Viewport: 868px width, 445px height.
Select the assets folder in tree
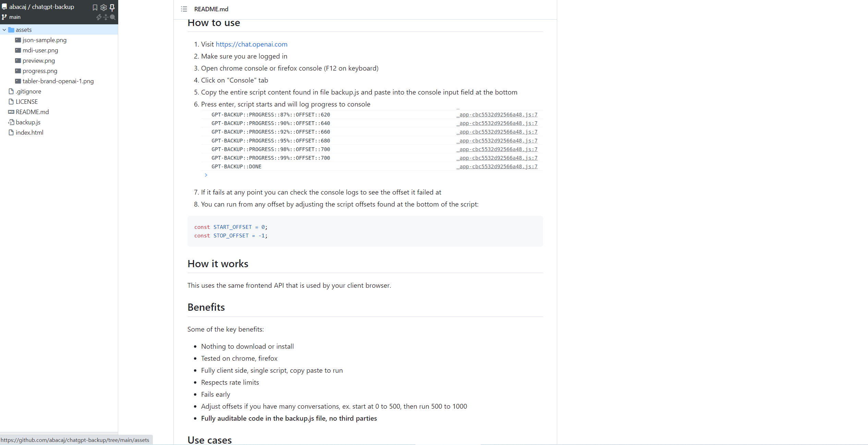click(59, 30)
